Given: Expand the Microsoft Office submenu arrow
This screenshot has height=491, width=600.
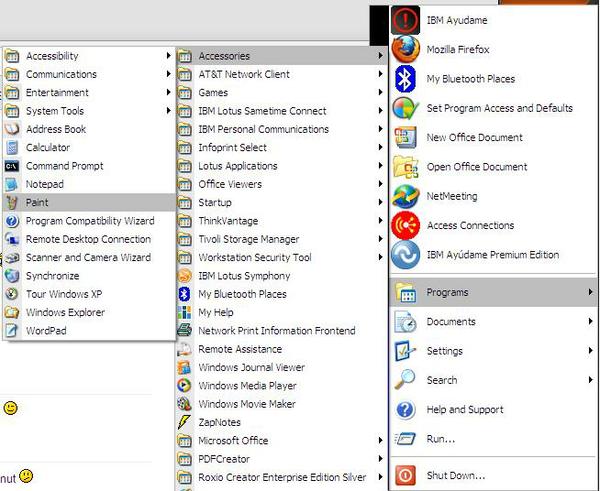Looking at the screenshot, I should click(x=380, y=440).
